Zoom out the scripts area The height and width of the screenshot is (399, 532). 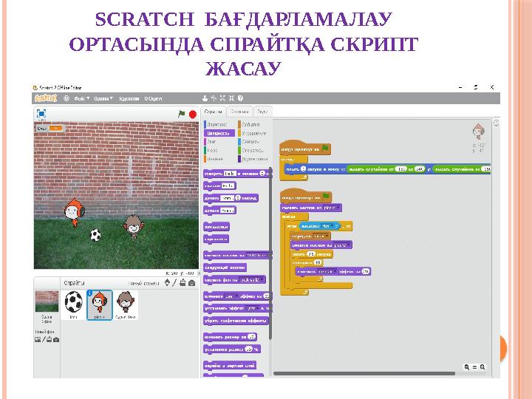(467, 367)
